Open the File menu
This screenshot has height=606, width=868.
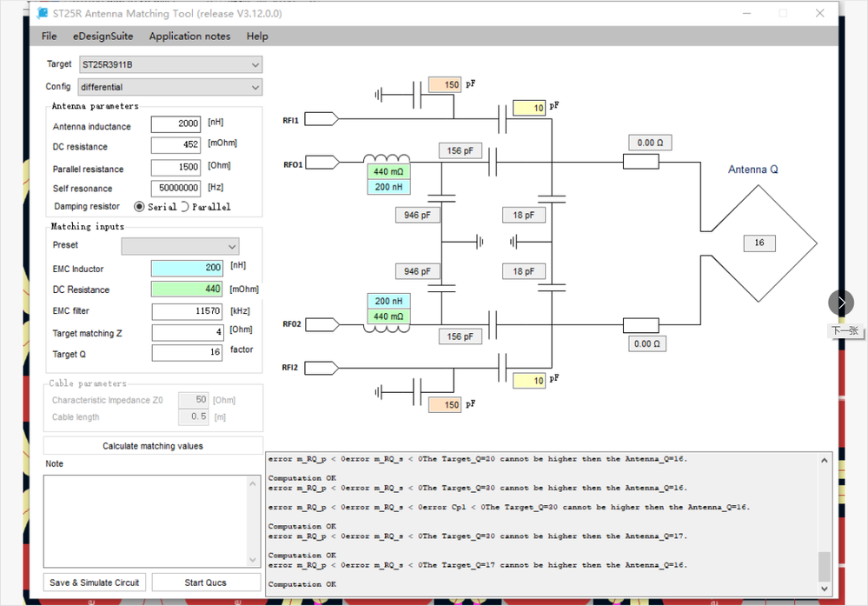49,37
